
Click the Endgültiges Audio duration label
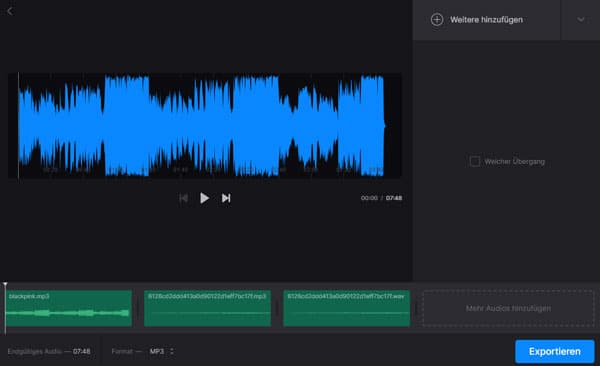point(49,351)
